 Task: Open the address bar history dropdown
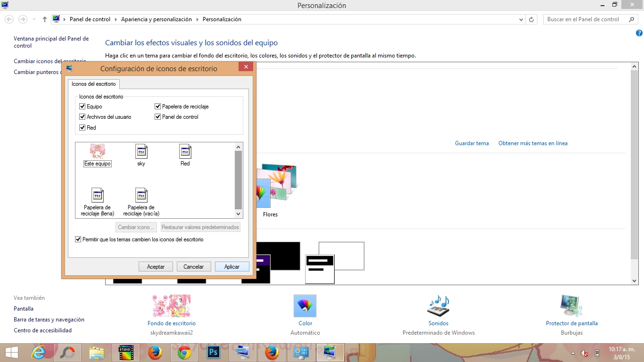pos(521,19)
